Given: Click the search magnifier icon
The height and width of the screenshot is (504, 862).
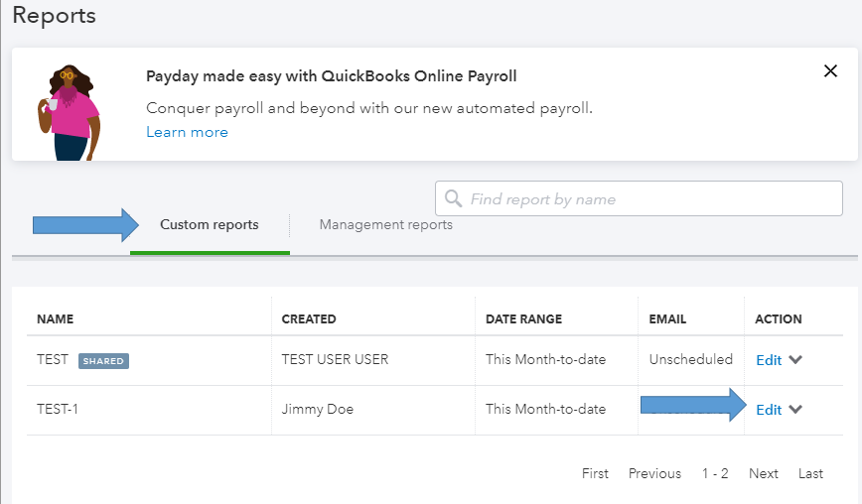Looking at the screenshot, I should pyautogui.click(x=454, y=198).
